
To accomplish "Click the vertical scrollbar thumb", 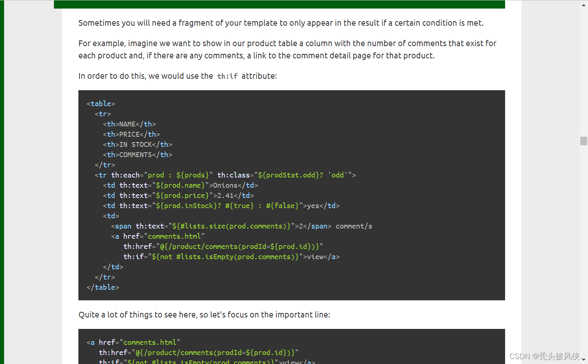I will (x=584, y=141).
